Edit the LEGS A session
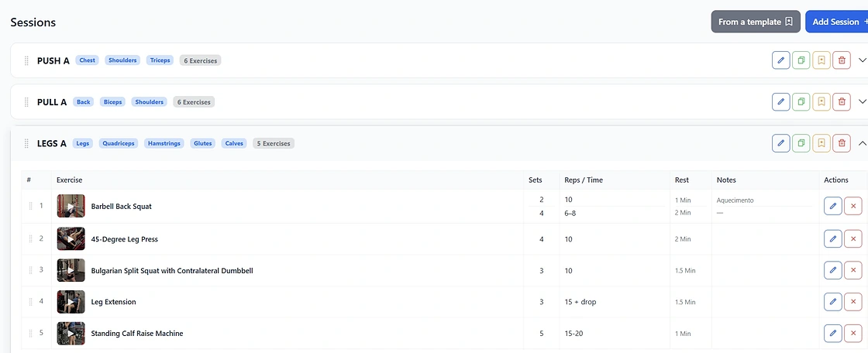The height and width of the screenshot is (353, 868). click(780, 143)
